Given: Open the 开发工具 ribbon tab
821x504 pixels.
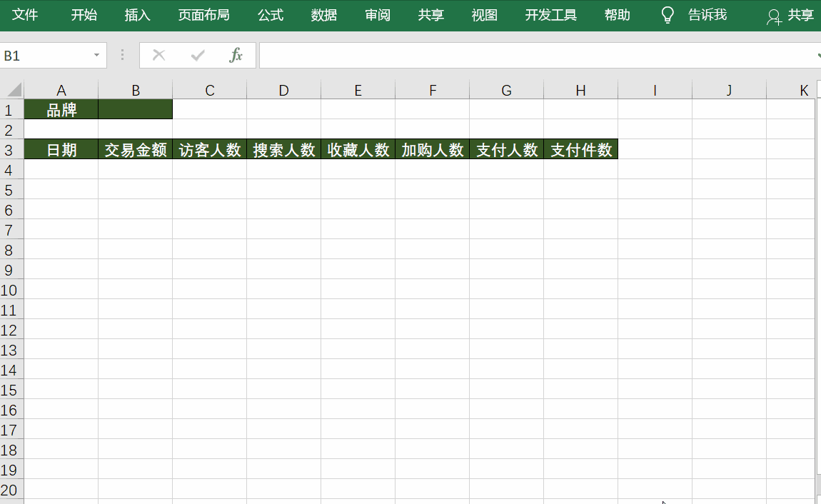Looking at the screenshot, I should click(551, 15).
